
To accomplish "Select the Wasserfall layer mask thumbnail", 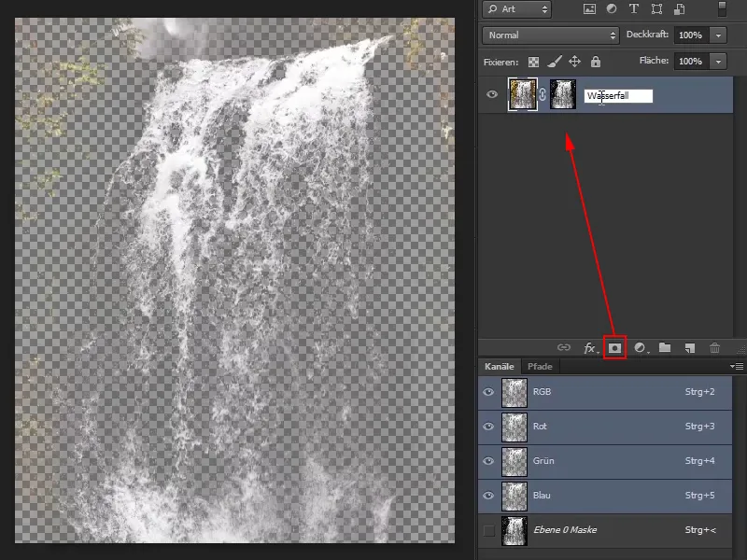I will pos(563,95).
